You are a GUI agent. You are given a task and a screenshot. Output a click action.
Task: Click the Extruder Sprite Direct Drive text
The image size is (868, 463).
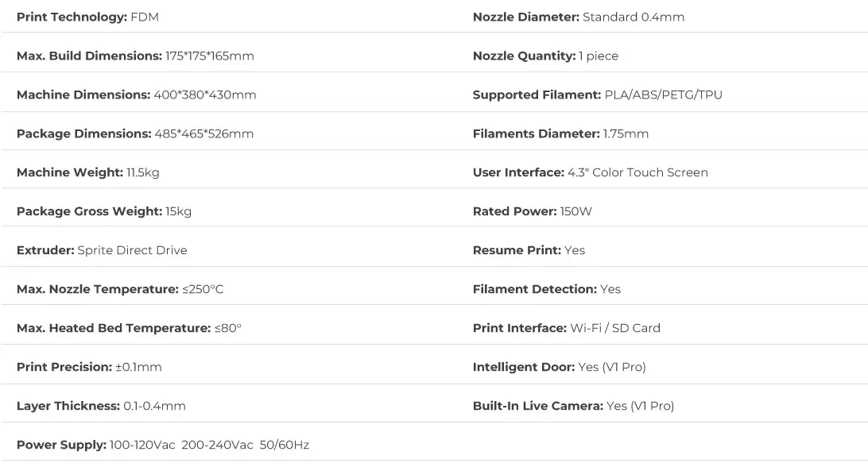[102, 250]
